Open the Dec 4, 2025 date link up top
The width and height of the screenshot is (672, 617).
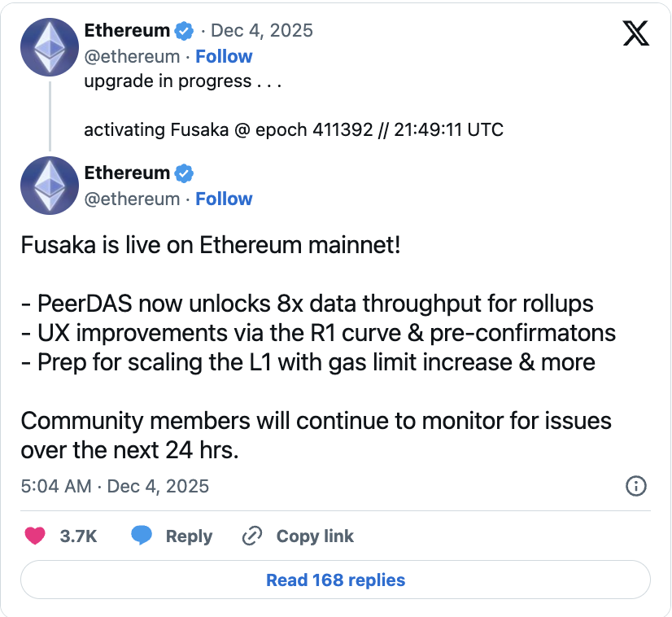(x=261, y=31)
